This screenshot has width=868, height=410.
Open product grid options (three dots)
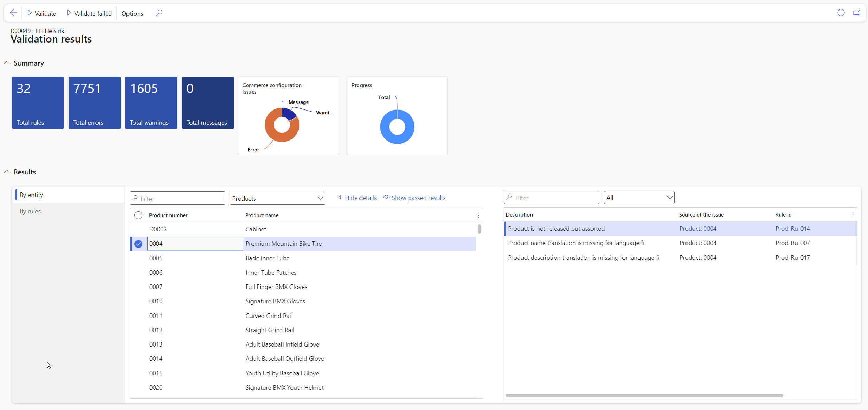pyautogui.click(x=478, y=215)
